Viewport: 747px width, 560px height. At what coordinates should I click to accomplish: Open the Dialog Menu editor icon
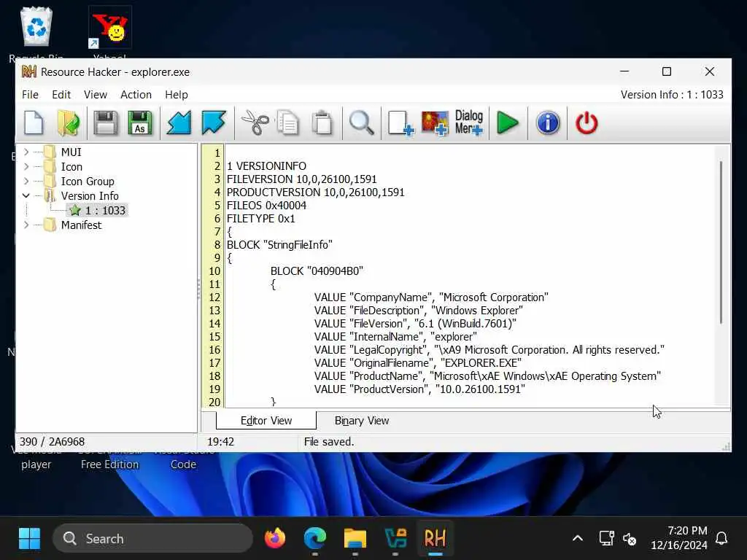[x=469, y=122]
